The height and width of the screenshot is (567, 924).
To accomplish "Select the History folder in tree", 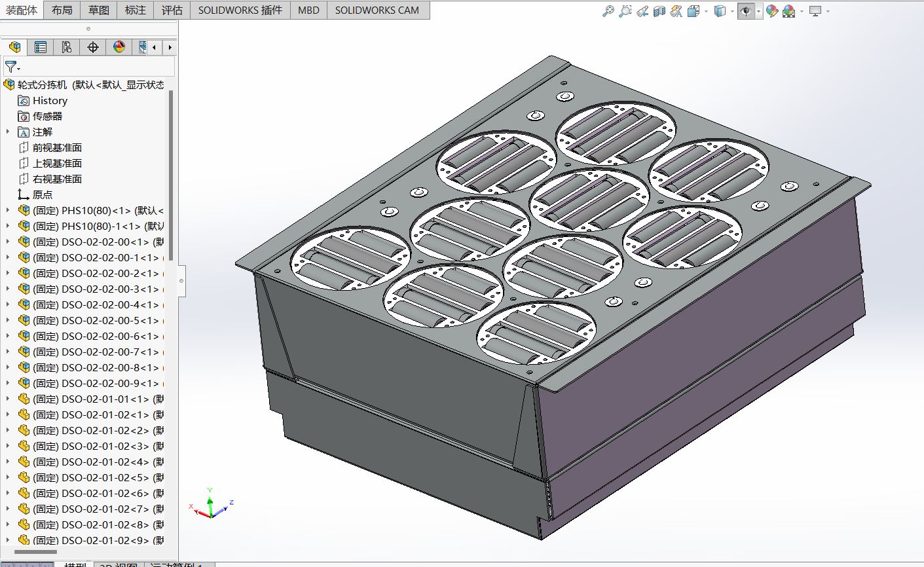I will 43,100.
